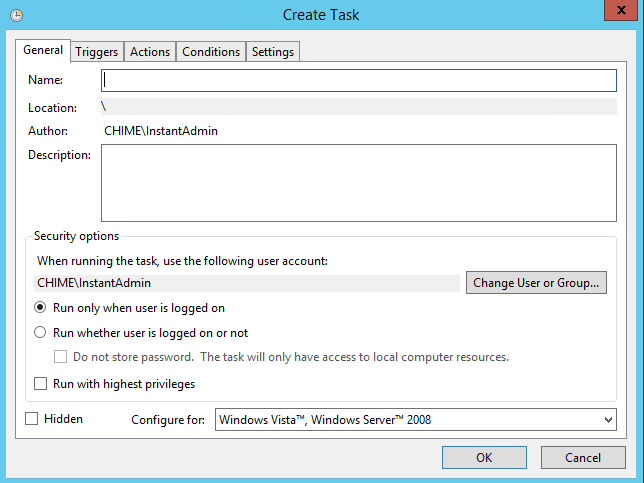Tick the Do not store password checkbox
This screenshot has height=483, width=644.
point(61,357)
